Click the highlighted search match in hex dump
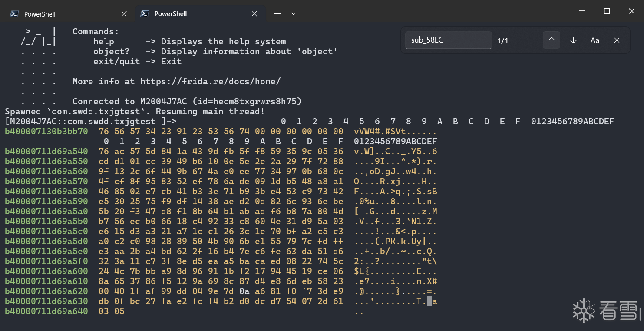 tap(429, 301)
